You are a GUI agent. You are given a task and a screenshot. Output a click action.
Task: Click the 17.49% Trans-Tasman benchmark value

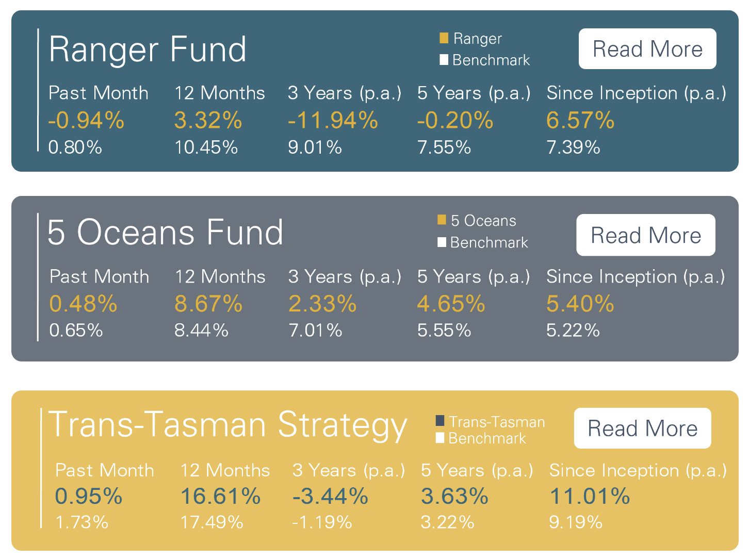pyautogui.click(x=211, y=522)
